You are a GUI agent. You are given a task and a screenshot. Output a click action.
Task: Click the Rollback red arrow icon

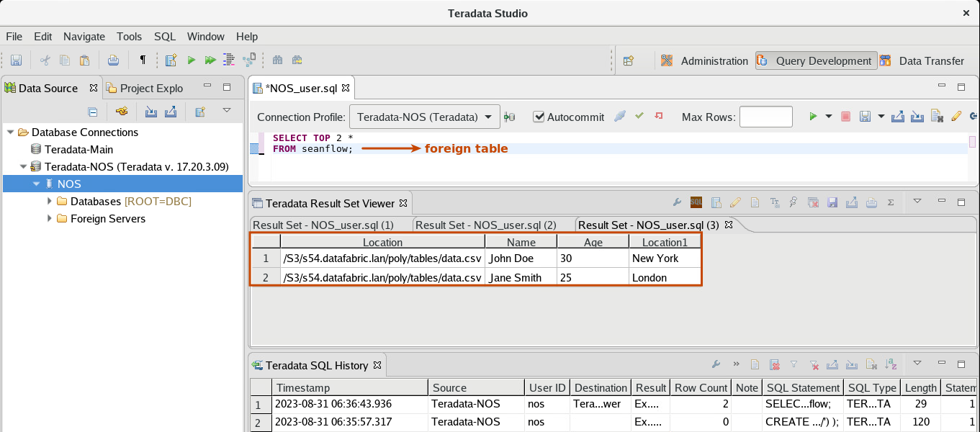658,116
